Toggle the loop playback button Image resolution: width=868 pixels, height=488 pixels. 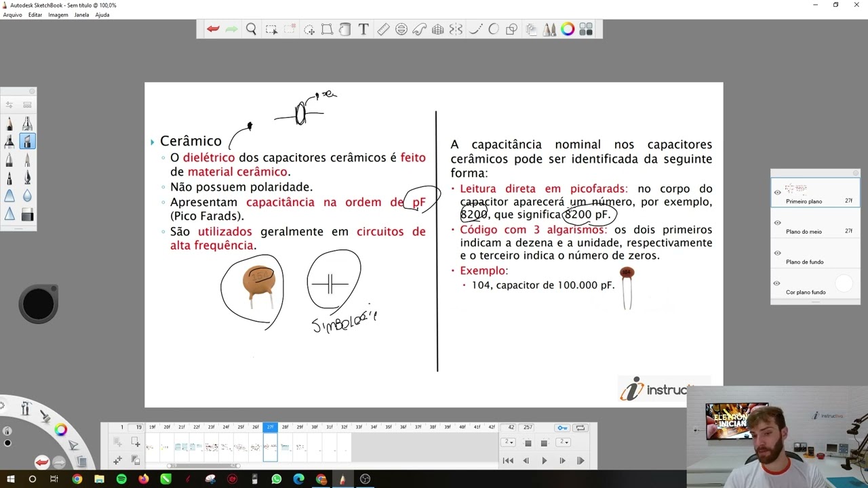point(580,428)
